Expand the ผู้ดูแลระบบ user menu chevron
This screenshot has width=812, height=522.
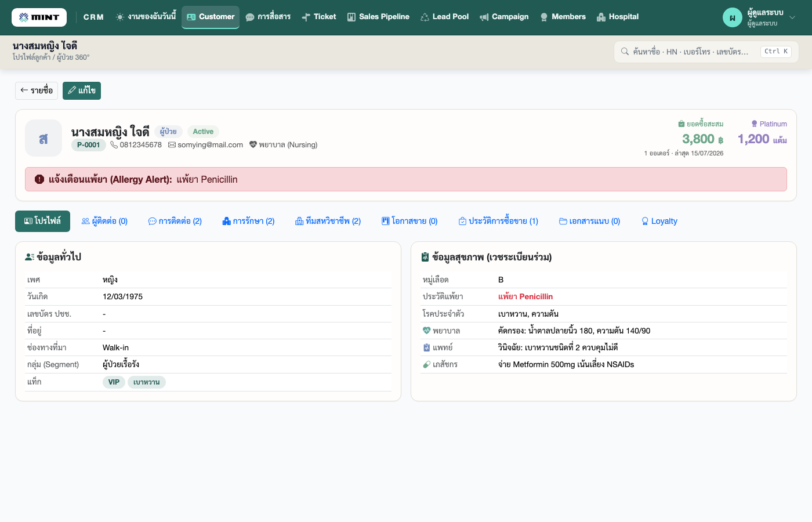[x=792, y=17]
